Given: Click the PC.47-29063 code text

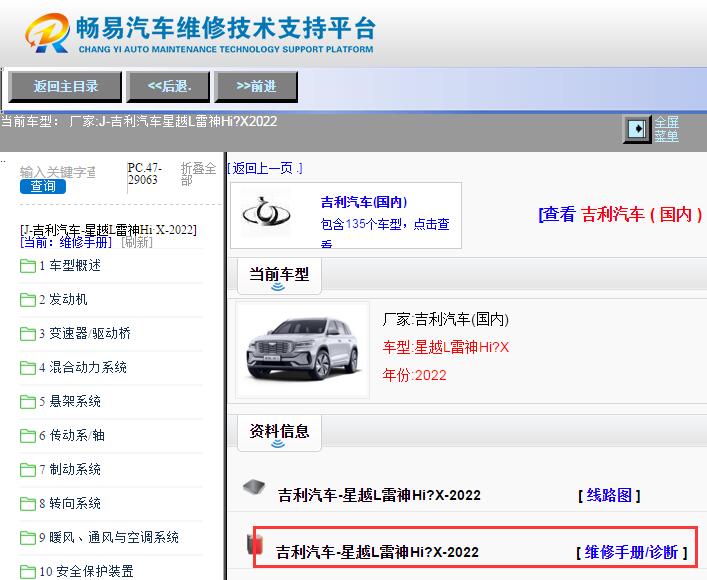Looking at the screenshot, I should (144, 174).
